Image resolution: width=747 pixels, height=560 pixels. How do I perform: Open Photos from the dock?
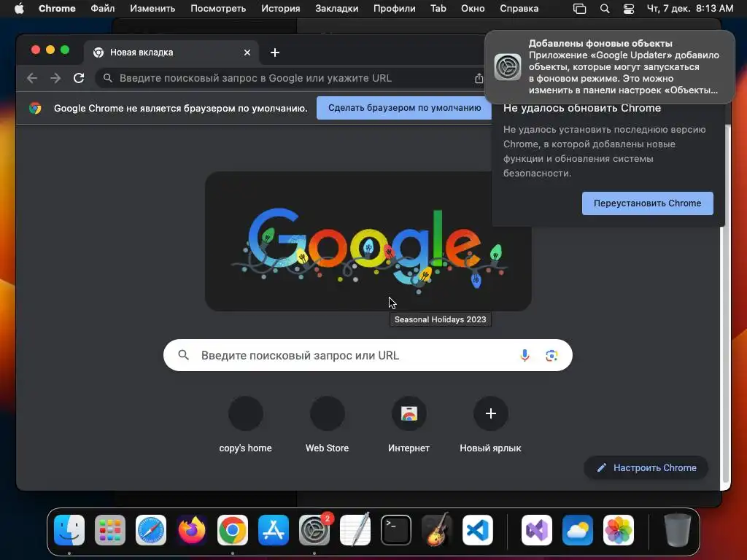click(x=619, y=530)
